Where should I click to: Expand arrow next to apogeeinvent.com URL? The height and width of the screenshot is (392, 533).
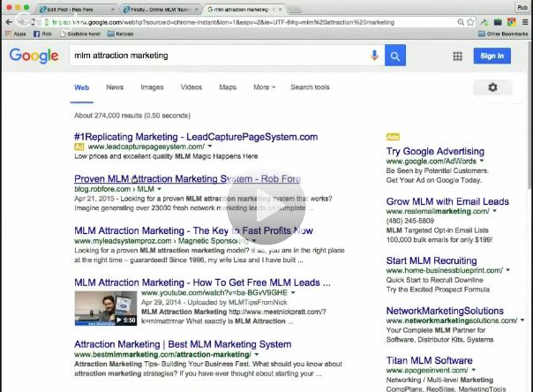[474, 370]
